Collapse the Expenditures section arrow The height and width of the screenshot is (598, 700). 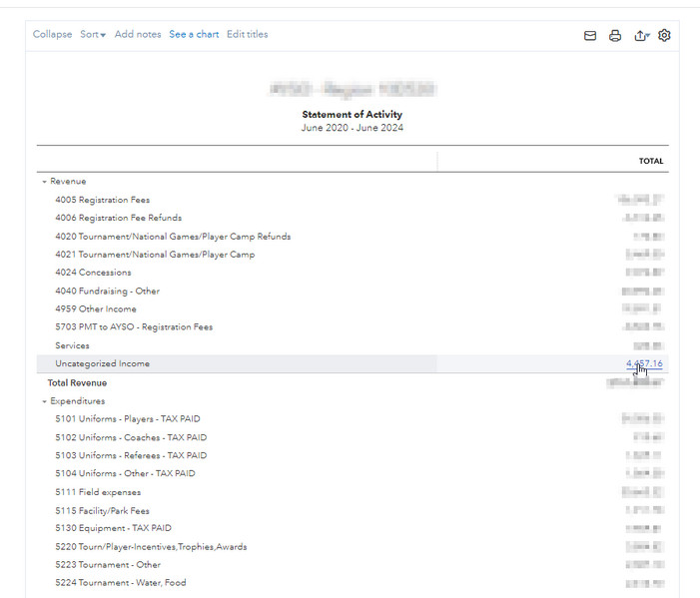[44, 401]
